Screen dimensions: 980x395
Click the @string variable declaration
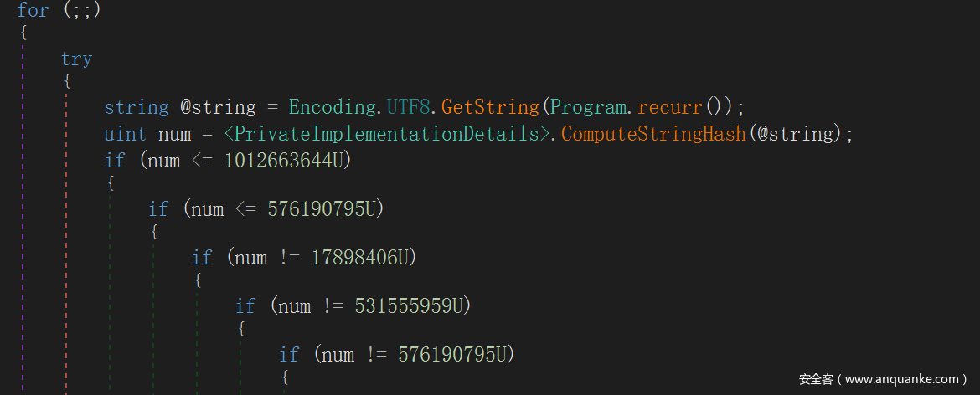pyautogui.click(x=218, y=107)
